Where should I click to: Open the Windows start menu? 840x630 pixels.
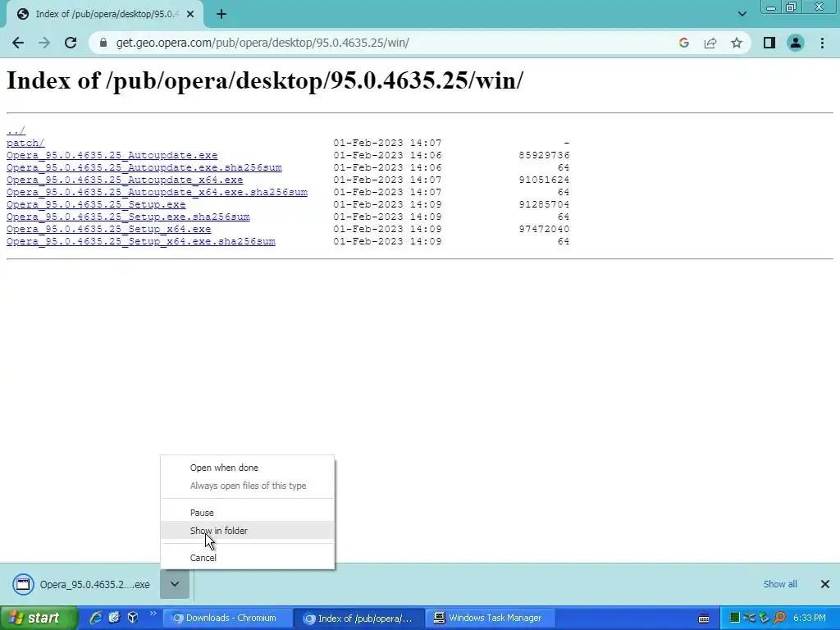39,619
